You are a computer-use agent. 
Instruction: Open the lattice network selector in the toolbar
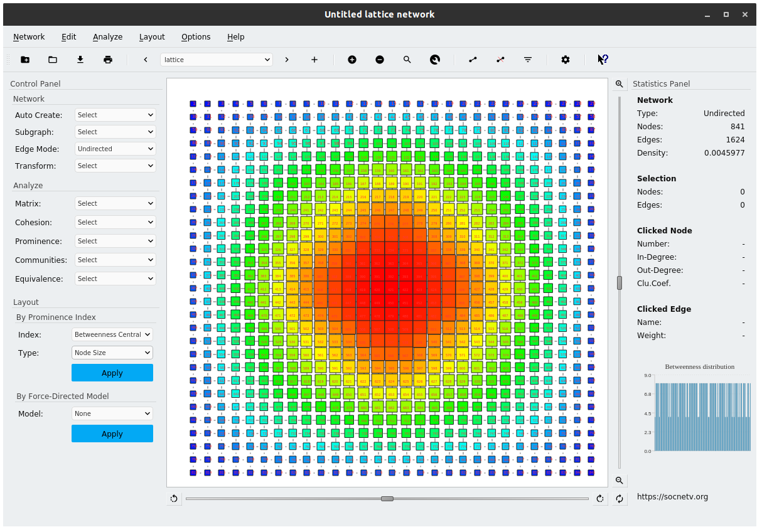click(216, 59)
